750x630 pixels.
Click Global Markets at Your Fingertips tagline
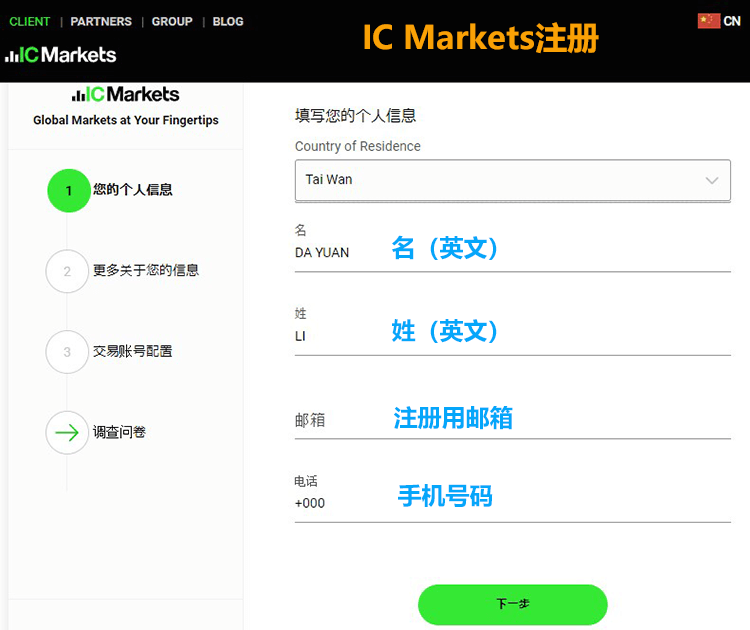[x=126, y=120]
